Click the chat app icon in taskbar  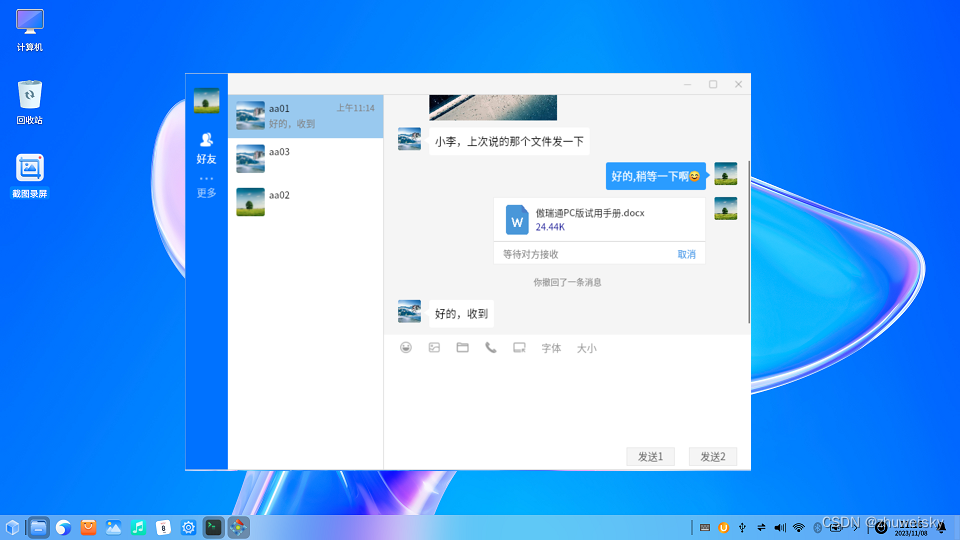tap(238, 527)
